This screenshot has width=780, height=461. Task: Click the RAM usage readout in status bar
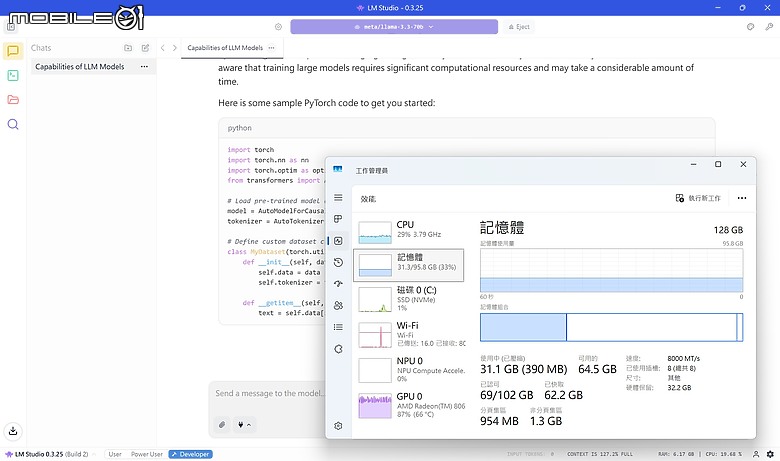(676, 454)
